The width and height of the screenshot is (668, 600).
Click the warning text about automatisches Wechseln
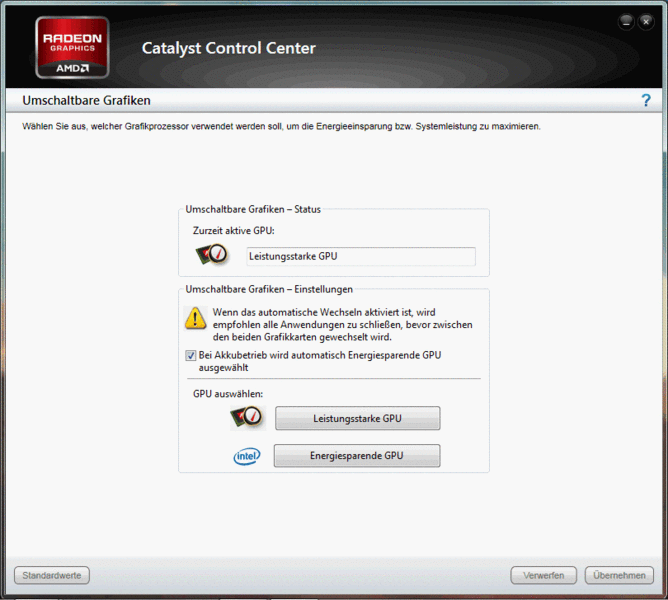(x=343, y=325)
